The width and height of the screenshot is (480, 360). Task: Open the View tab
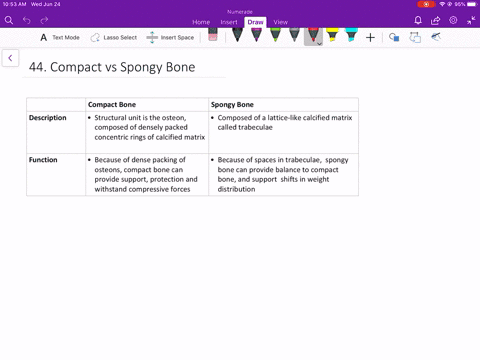click(280, 22)
